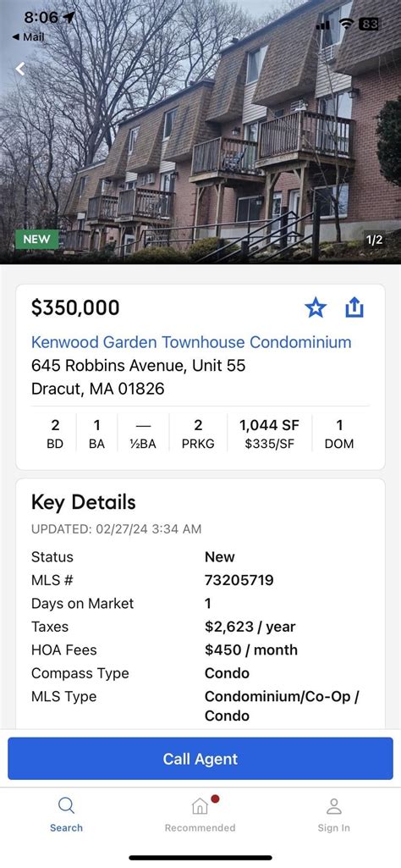Screen dimensions: 401x868
Task: Open the Recommended house icon
Action: pyautogui.click(x=200, y=806)
